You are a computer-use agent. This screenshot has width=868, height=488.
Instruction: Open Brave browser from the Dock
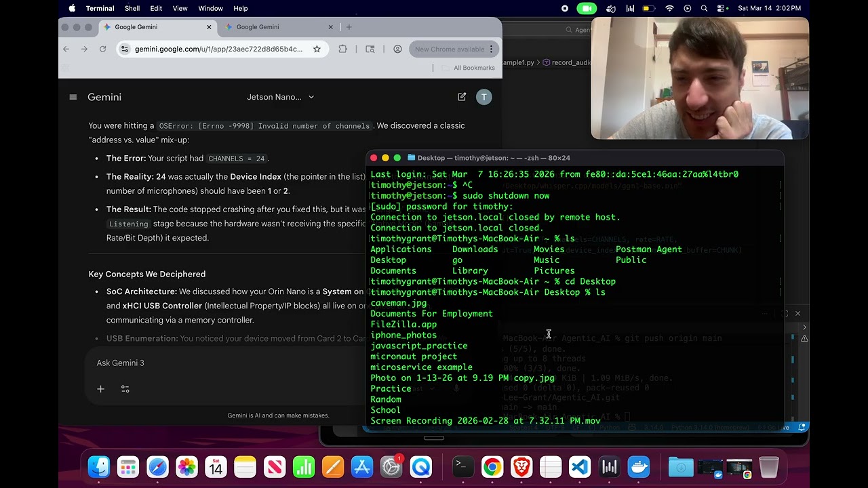pyautogui.click(x=521, y=467)
